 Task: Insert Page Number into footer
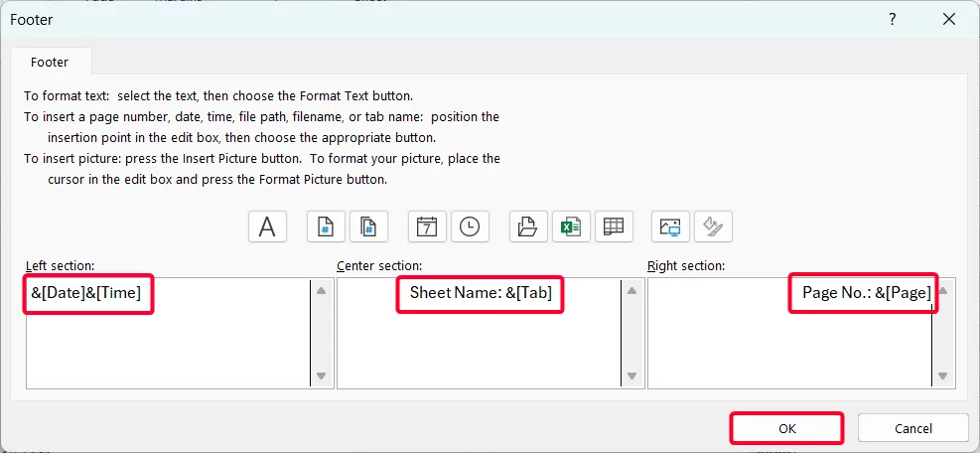tap(326, 226)
